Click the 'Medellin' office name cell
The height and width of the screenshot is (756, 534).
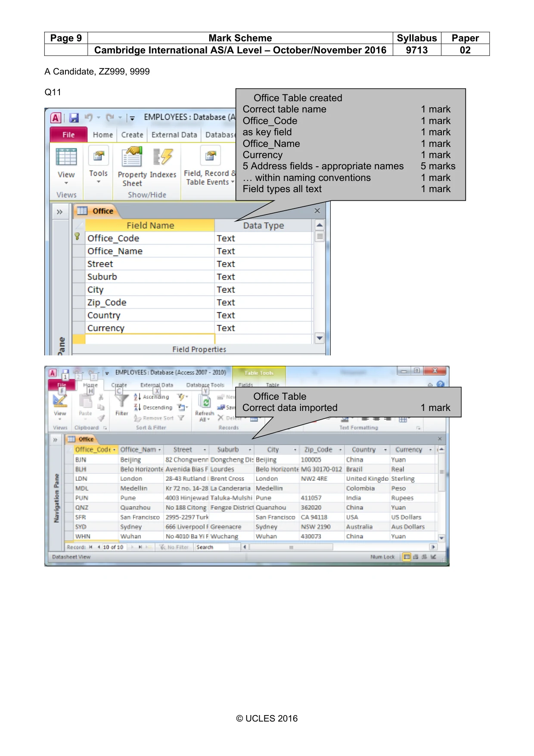click(140, 488)
